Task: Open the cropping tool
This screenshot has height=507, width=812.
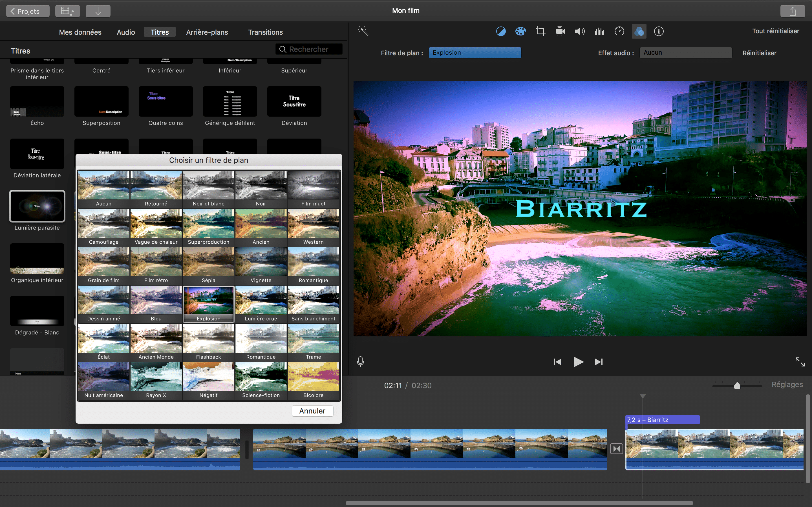Action: click(540, 31)
